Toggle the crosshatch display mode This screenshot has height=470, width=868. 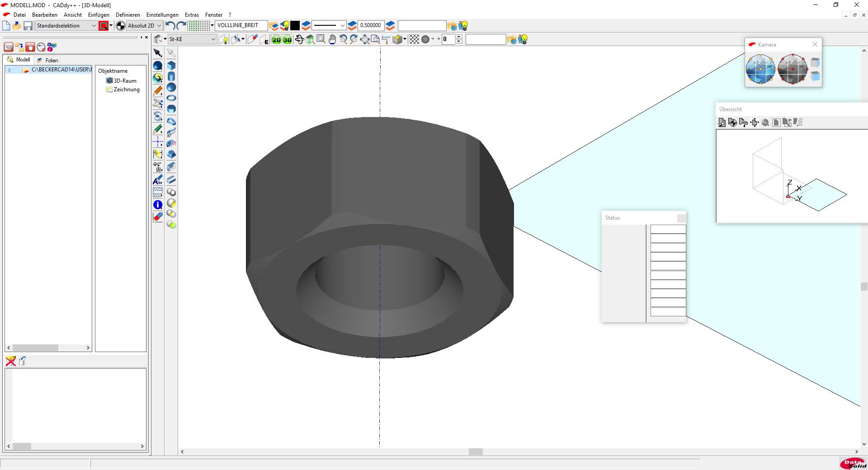coord(414,39)
